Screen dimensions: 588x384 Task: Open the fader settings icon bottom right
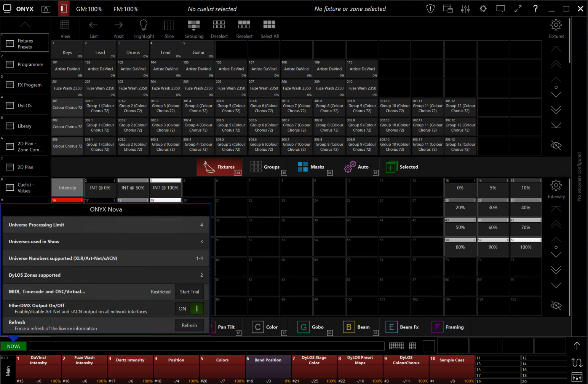(577, 378)
